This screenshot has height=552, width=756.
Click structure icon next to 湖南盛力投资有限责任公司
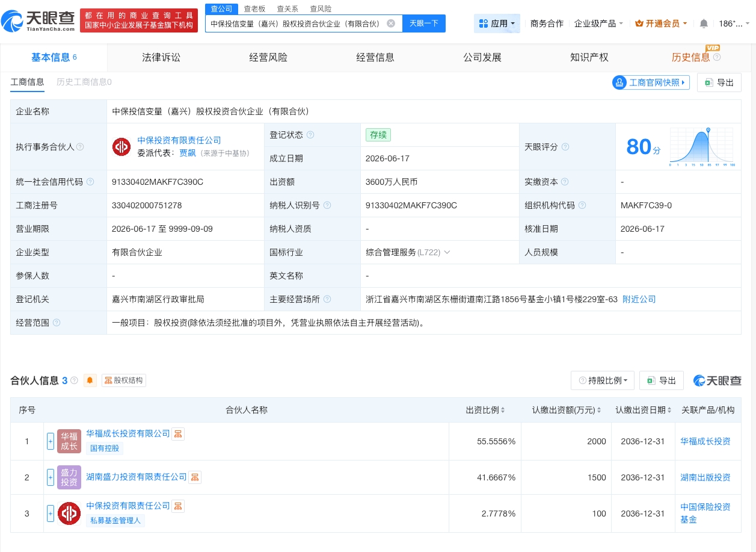click(195, 477)
